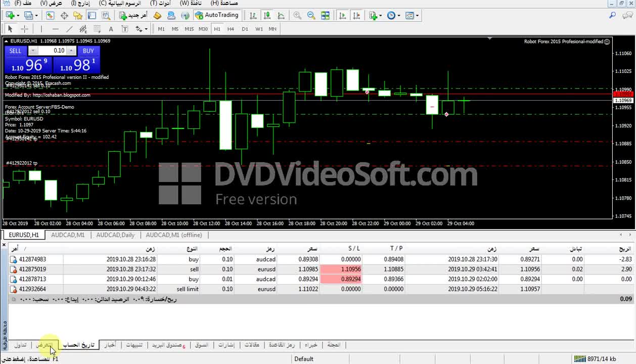The height and width of the screenshot is (364, 636).
Task: Switch to the AUDCAD,M1 (offline) chart tab
Action: (174, 235)
